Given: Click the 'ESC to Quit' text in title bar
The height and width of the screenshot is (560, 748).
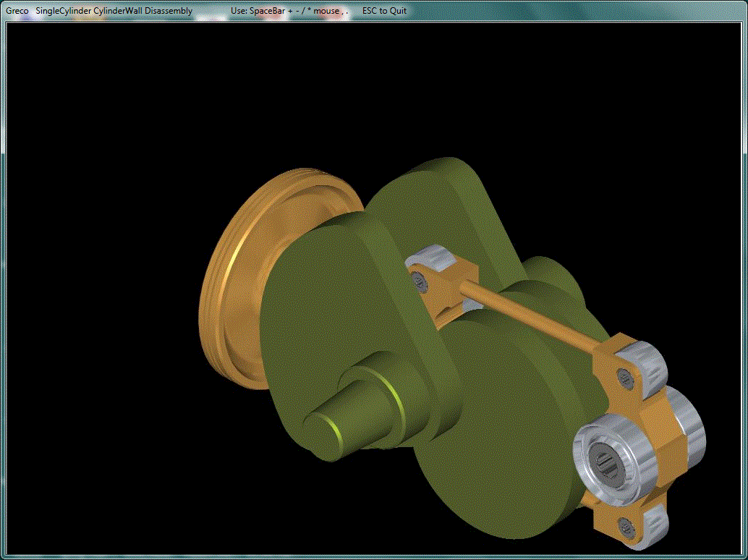Looking at the screenshot, I should (385, 11).
